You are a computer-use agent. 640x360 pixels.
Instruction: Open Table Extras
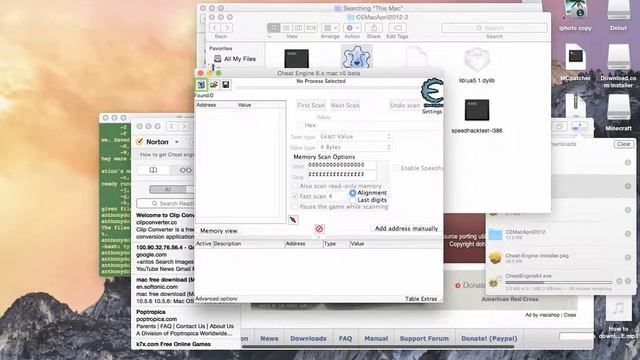click(421, 299)
